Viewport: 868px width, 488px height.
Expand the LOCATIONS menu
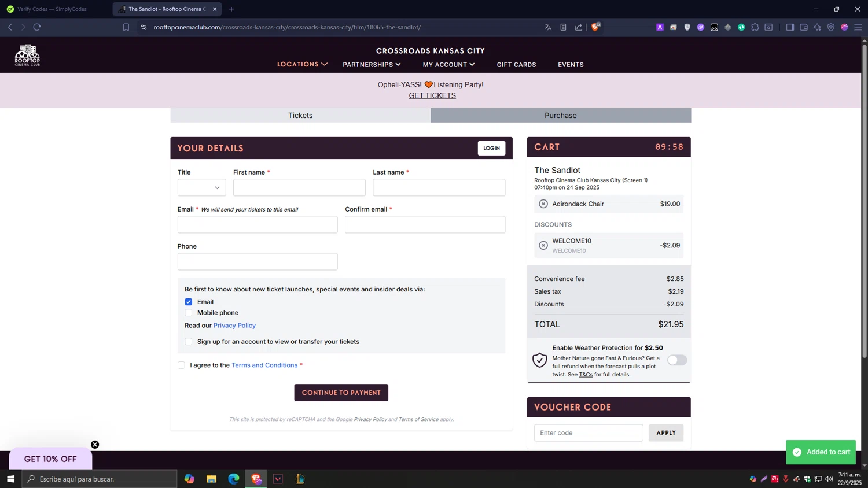click(x=302, y=64)
